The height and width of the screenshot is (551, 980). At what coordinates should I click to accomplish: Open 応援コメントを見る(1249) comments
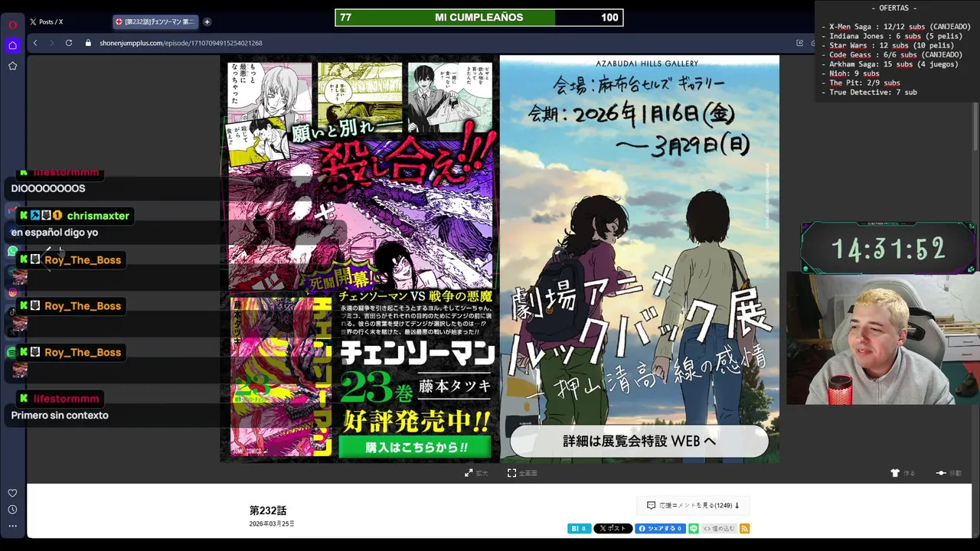tap(694, 505)
